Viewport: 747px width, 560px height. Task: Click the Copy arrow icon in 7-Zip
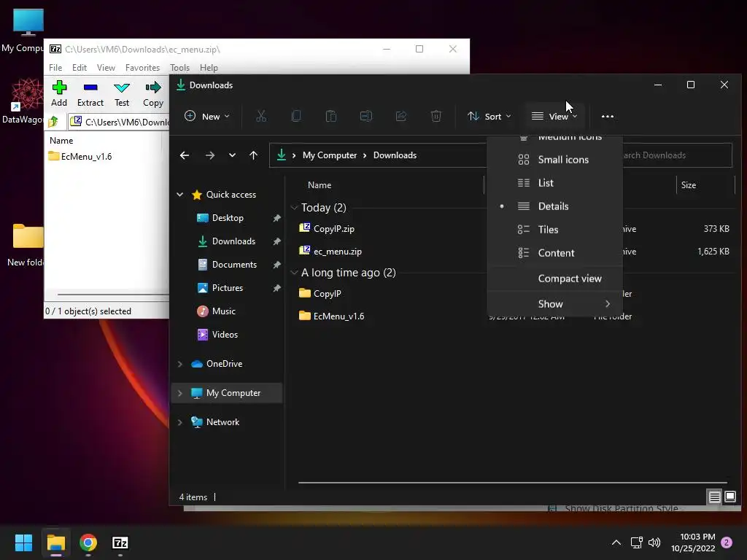tap(153, 87)
